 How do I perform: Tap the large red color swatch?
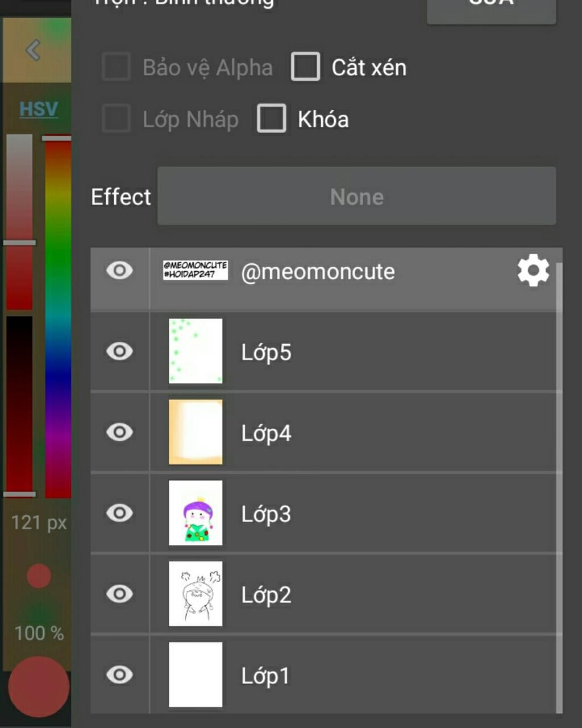(x=39, y=687)
